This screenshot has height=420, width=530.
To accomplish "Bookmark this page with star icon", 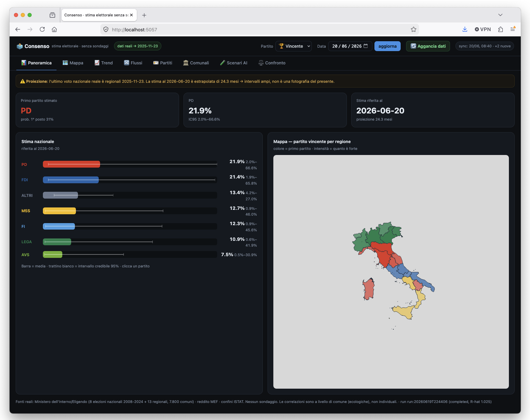I will pyautogui.click(x=414, y=30).
